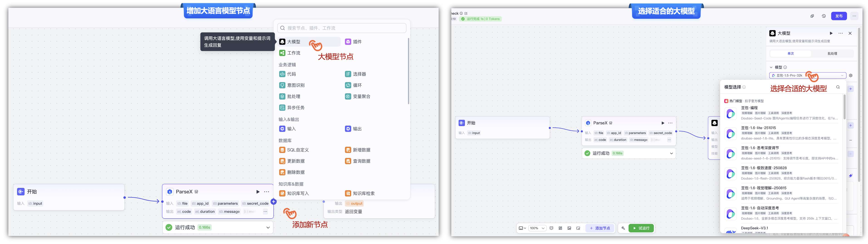Pick the 豆包·1.6·思考深度调节 model
Image resolution: width=868 pixels, height=244 pixels.
[x=781, y=153]
